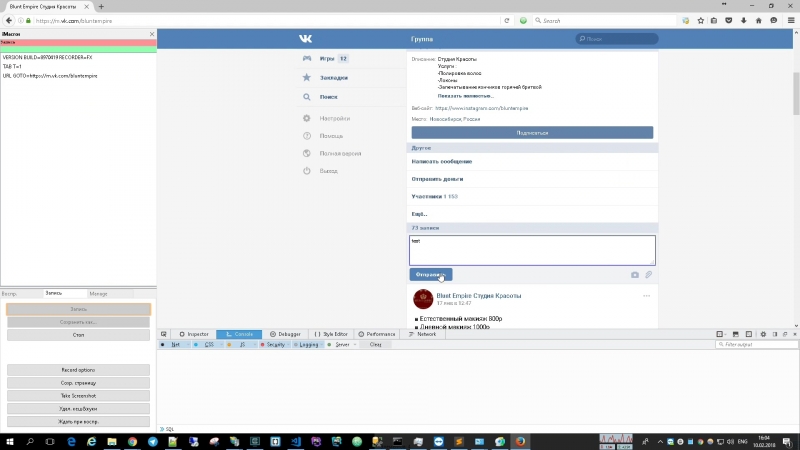The image size is (800, 450).
Task: Open a new browser tab with plus
Action: [101, 7]
